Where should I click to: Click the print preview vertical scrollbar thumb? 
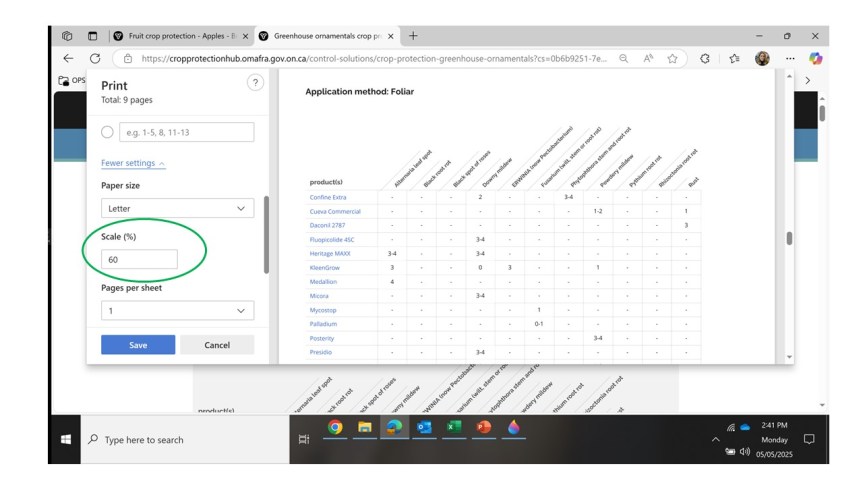click(789, 238)
